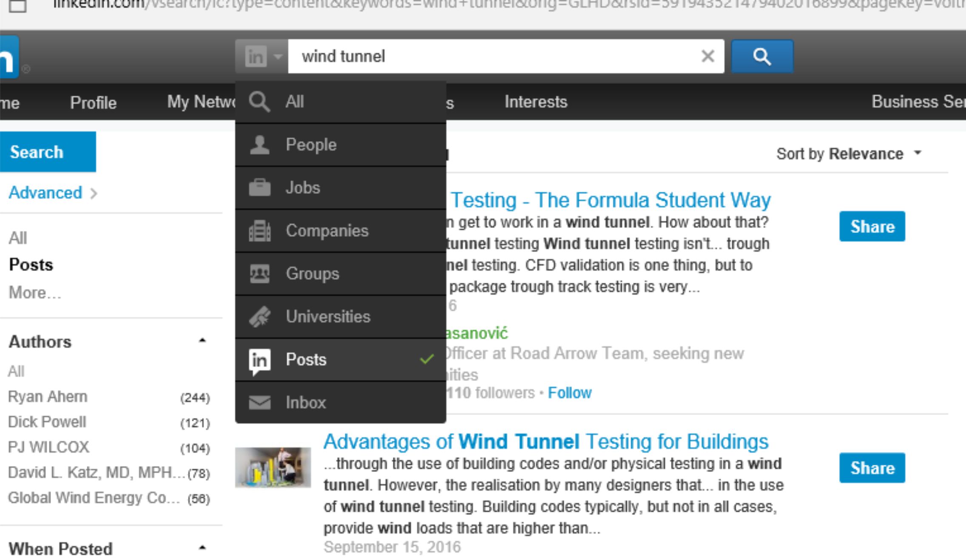Click the building icon for Companies
966x560 pixels.
click(x=259, y=230)
